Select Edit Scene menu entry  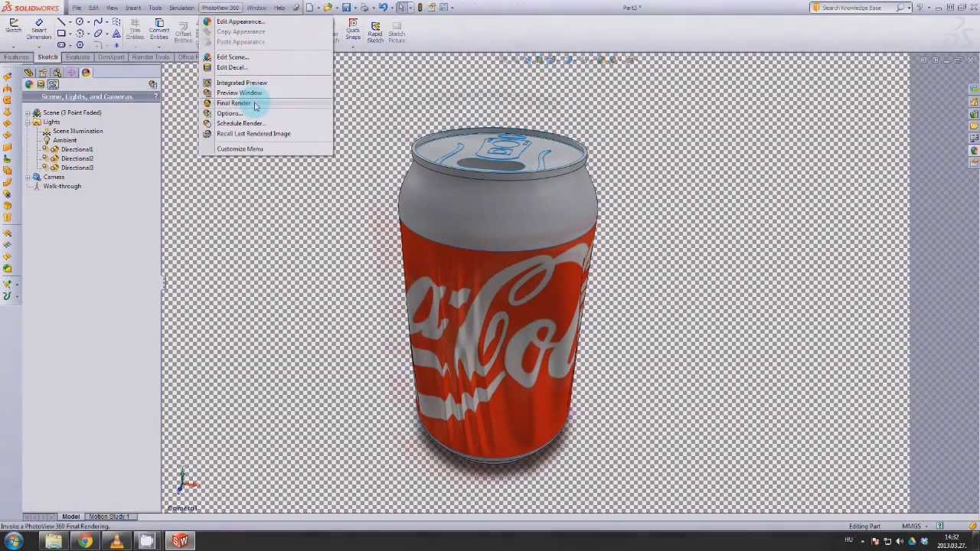click(232, 57)
